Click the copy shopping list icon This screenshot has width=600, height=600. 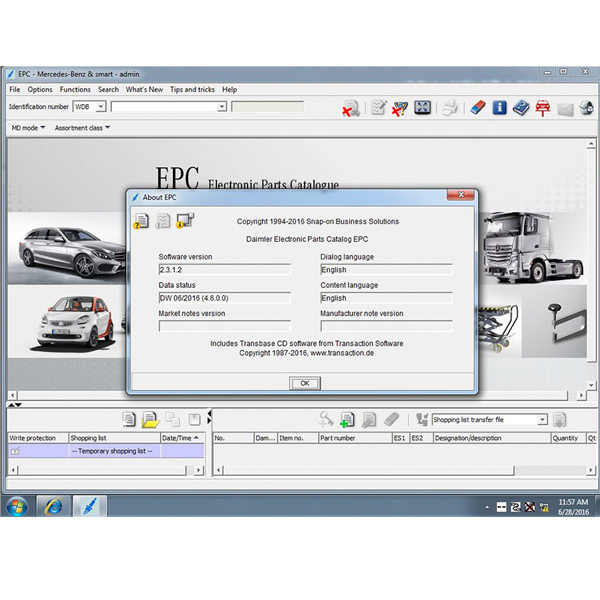(173, 419)
